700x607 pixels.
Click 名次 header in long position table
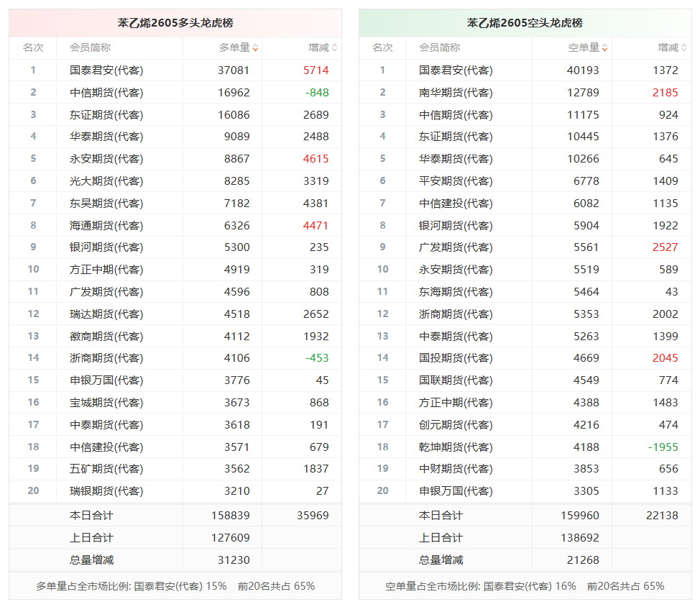click(33, 47)
